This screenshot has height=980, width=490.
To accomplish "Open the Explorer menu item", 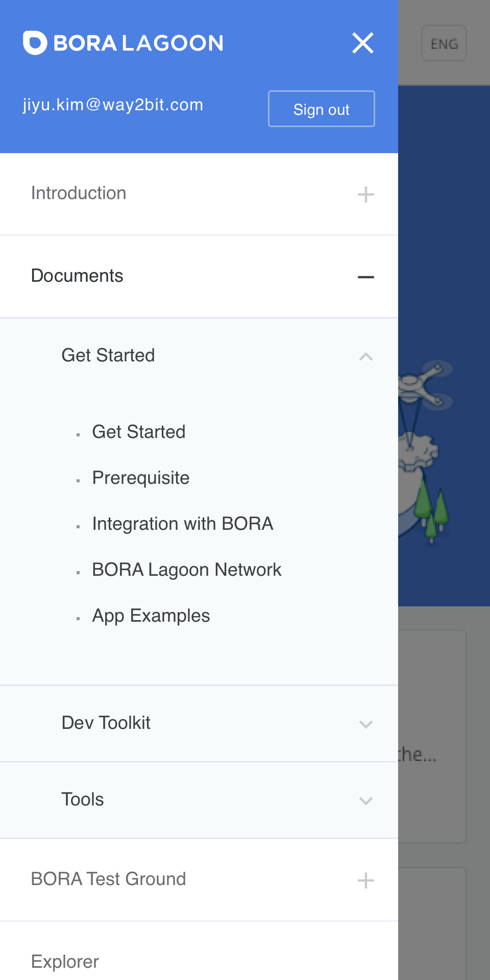I will pyautogui.click(x=65, y=962).
